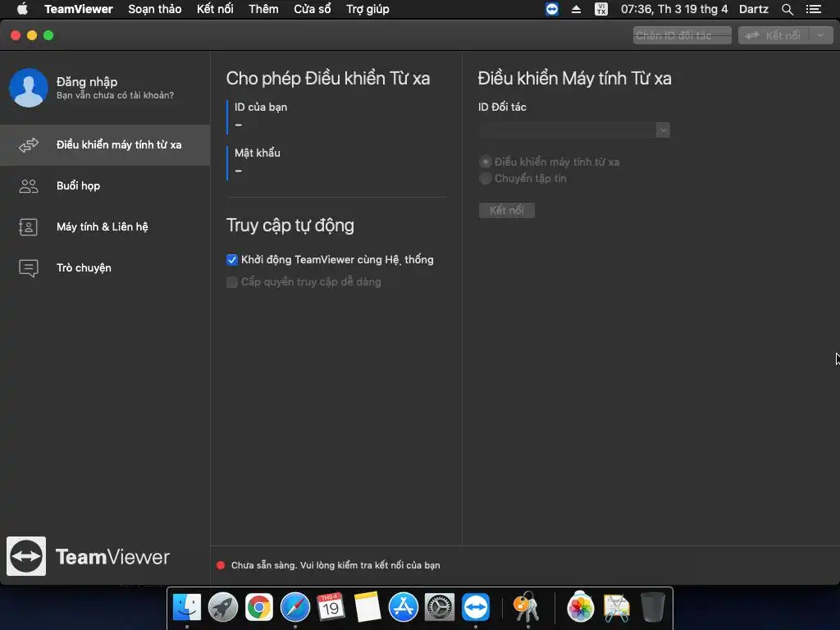The image size is (840, 630).
Task: Open App Store from Dock
Action: [x=404, y=608]
